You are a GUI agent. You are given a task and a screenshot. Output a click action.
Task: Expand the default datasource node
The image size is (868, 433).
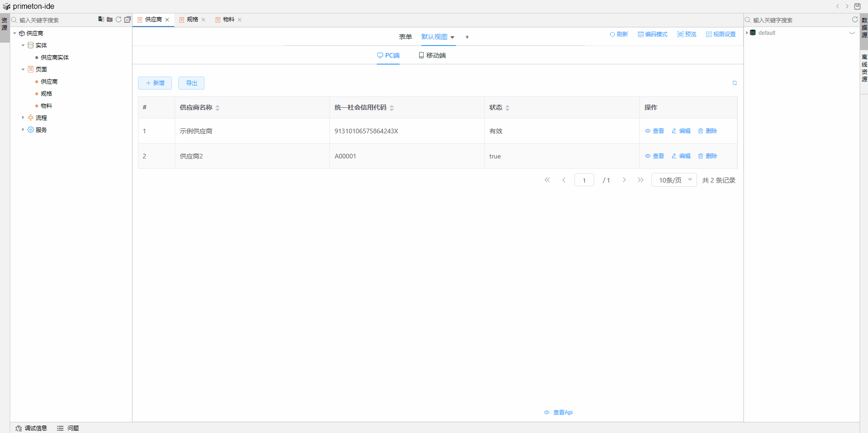tap(747, 33)
